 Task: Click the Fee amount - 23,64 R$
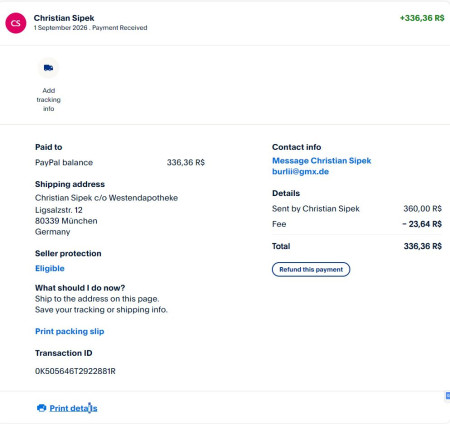click(x=422, y=224)
